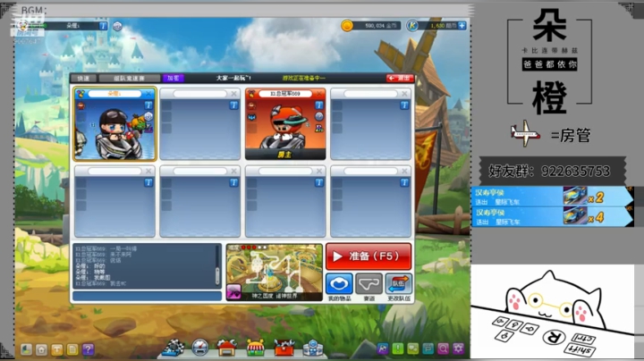
Task: Click the track map preview thumbnail
Action: coord(275,273)
